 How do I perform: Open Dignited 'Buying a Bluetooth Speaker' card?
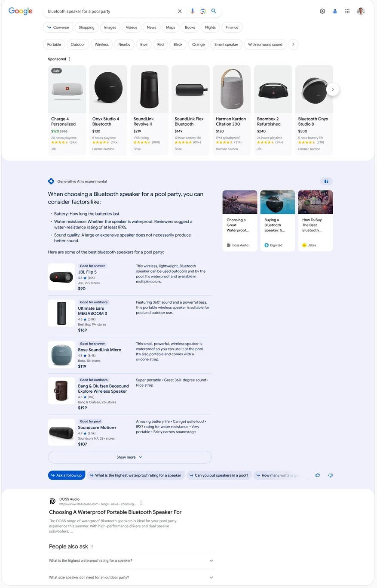[278, 221]
